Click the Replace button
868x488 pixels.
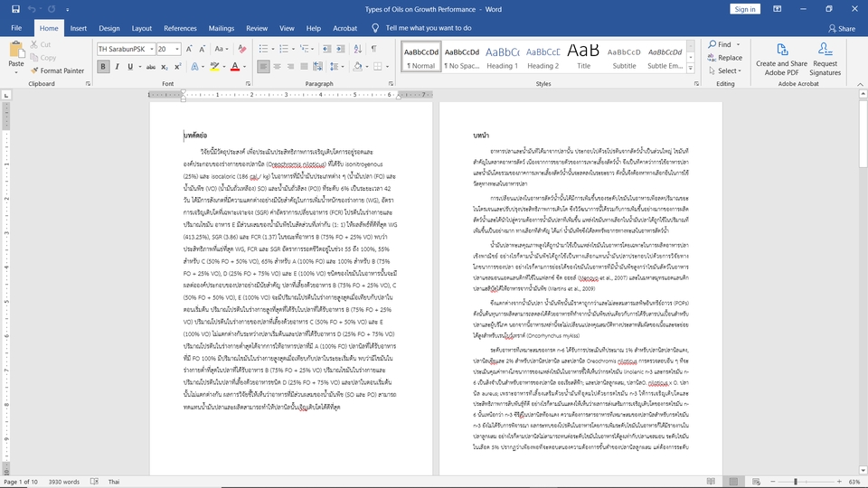[x=724, y=58]
